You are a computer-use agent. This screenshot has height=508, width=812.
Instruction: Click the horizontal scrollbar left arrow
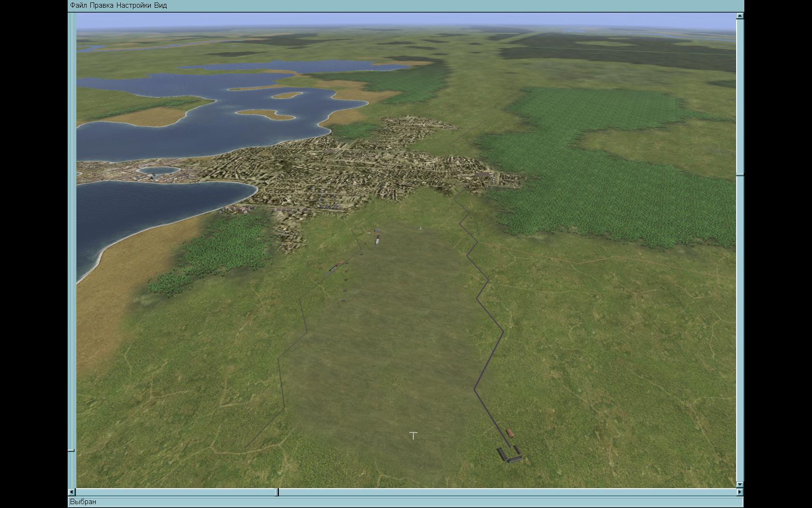click(x=72, y=492)
